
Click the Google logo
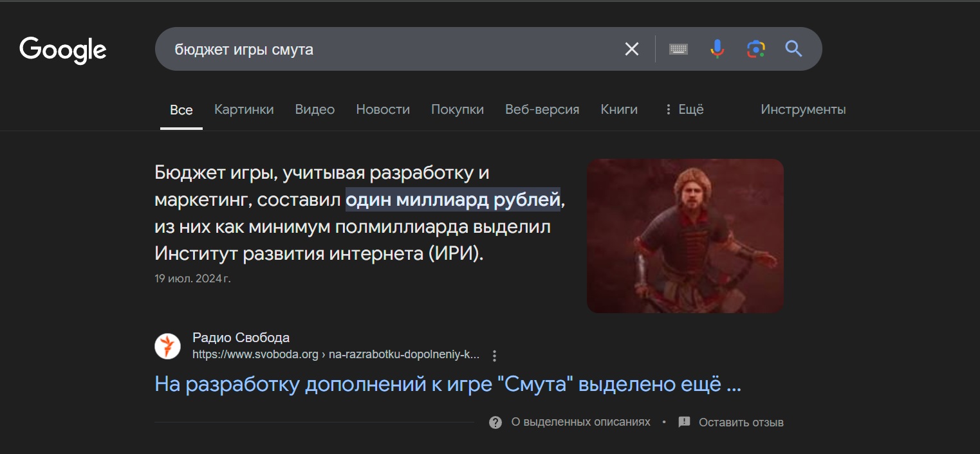(x=63, y=50)
